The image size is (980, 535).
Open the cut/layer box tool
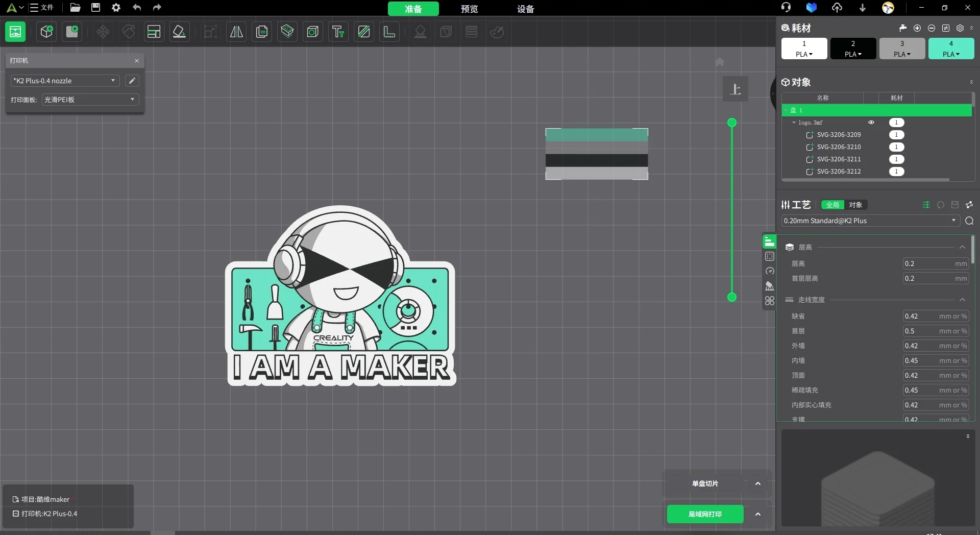tap(287, 32)
